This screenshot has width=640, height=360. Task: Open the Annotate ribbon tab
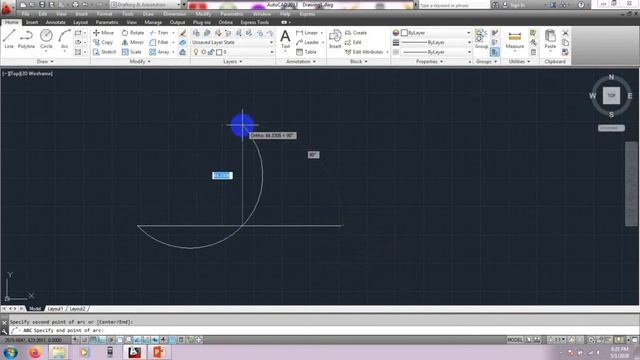56,22
